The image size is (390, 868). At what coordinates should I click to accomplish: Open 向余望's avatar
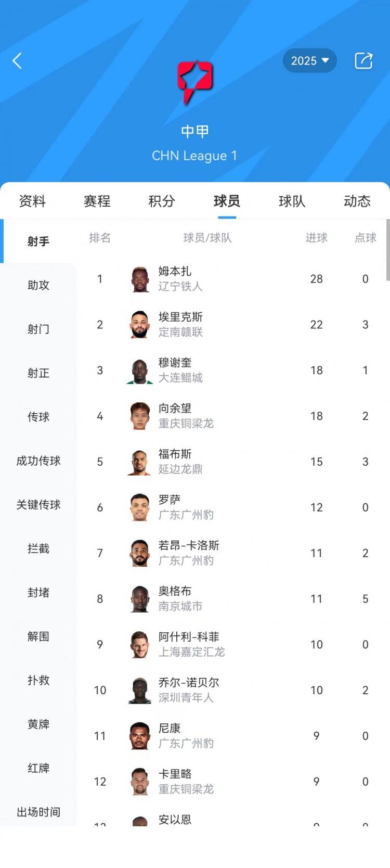click(140, 416)
